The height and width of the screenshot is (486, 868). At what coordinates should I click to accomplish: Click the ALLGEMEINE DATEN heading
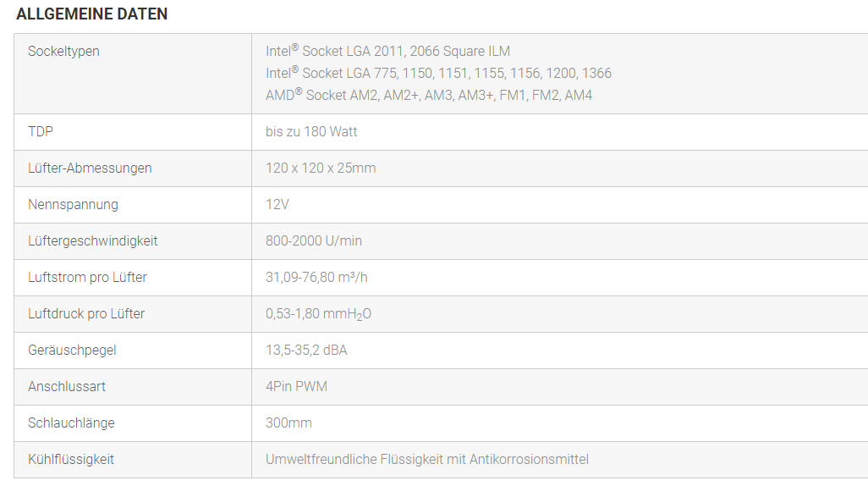click(x=92, y=14)
